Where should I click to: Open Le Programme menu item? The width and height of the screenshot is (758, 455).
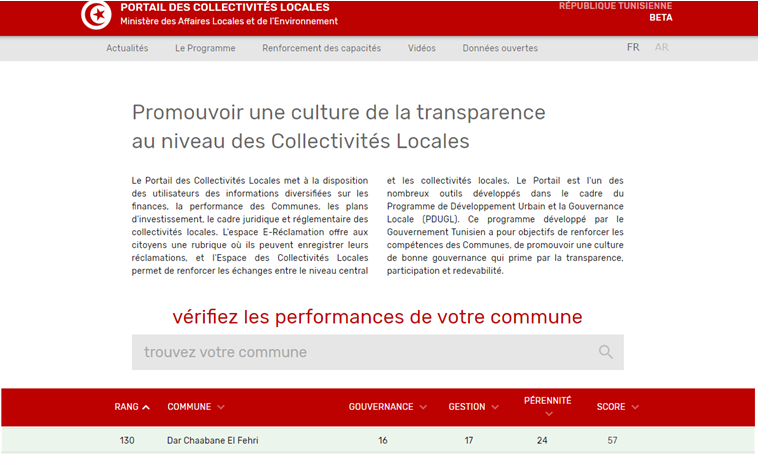pyautogui.click(x=205, y=48)
